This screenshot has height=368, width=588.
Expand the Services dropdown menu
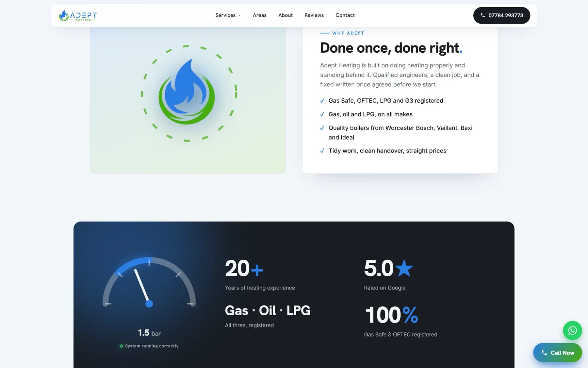click(228, 15)
